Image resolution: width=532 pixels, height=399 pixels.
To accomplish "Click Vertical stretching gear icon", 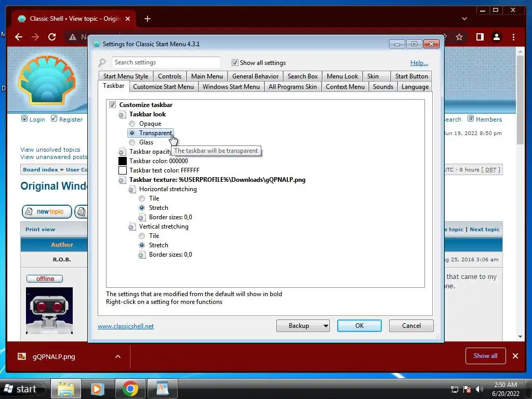I will [x=132, y=227].
